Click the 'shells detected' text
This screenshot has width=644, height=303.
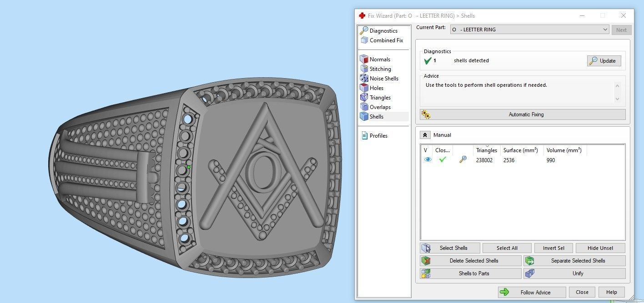coord(471,60)
